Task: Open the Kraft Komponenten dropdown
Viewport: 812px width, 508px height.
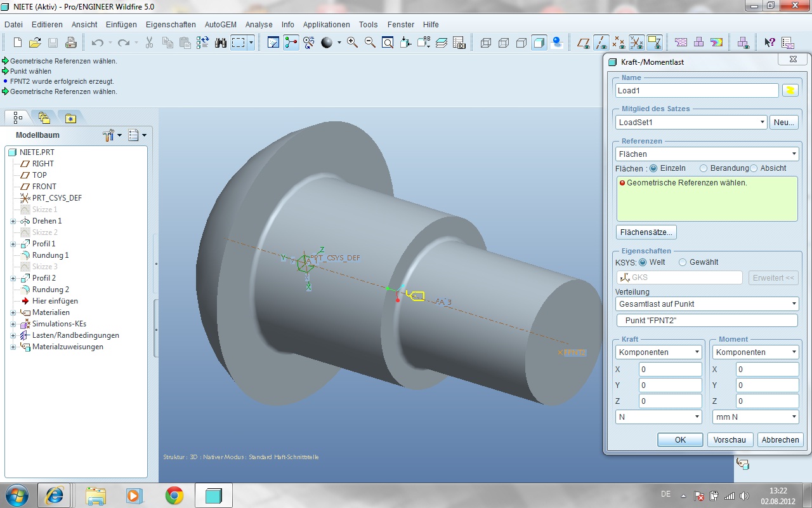Action: (x=658, y=352)
